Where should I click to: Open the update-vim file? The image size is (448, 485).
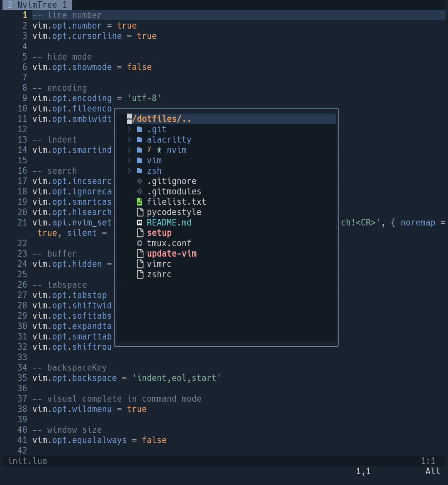171,254
